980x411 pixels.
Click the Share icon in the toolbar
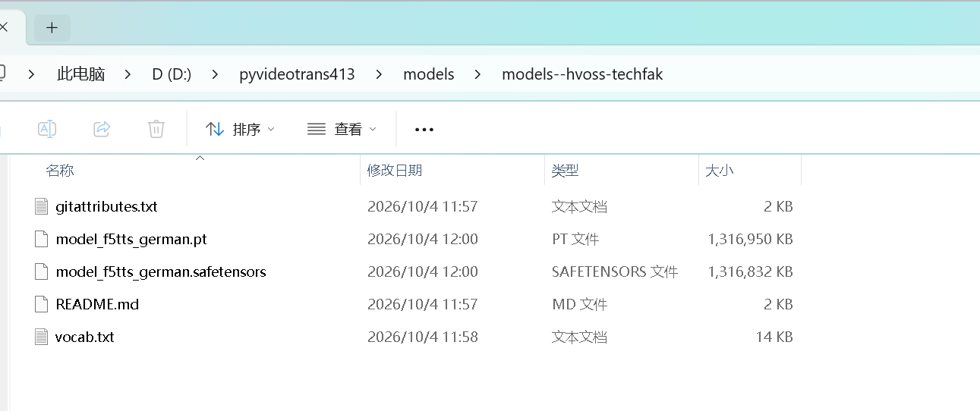point(102,129)
